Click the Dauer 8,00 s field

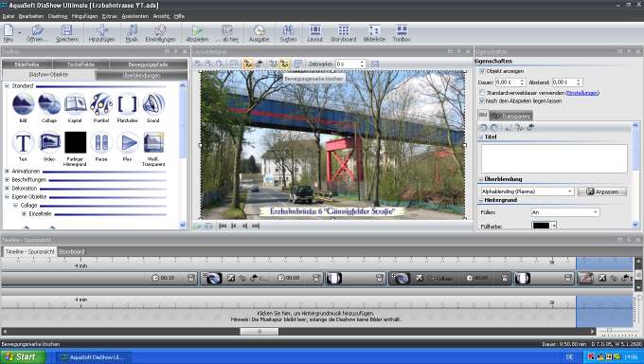(x=507, y=82)
